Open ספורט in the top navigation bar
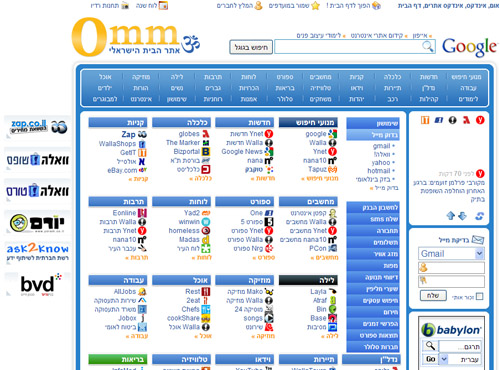 [x=285, y=77]
